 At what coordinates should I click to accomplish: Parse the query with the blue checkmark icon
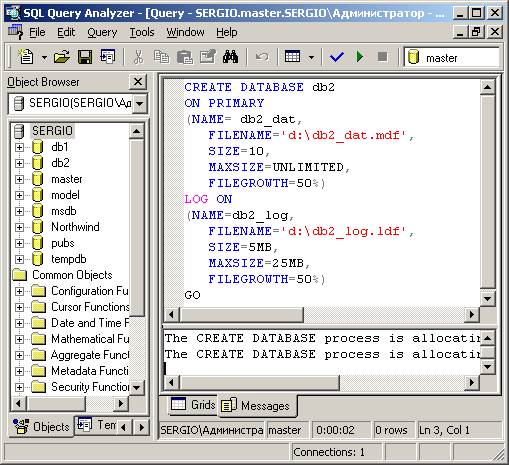pos(337,57)
